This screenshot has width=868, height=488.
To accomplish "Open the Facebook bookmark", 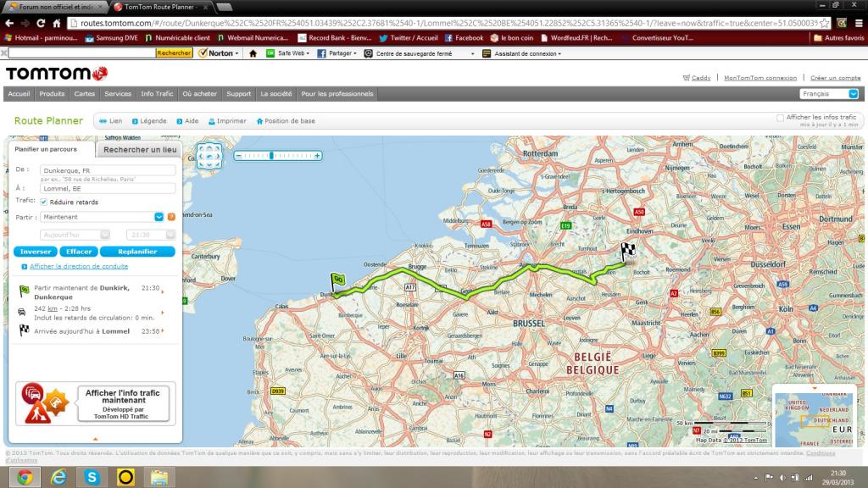I will click(464, 38).
